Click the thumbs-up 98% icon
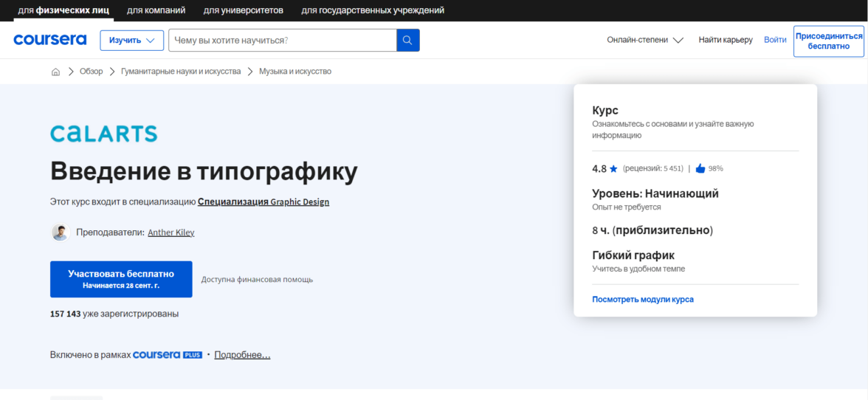Viewport: 868px width, 400px height. (x=700, y=168)
